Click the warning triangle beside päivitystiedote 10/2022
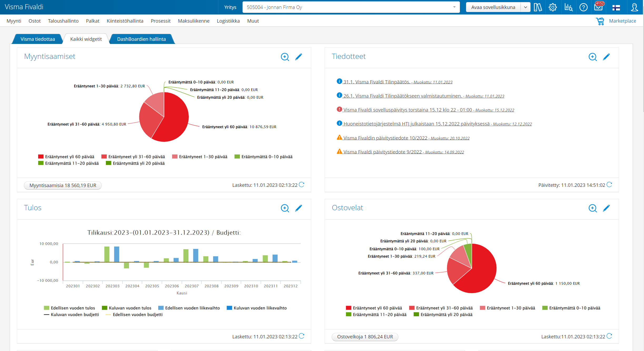The width and height of the screenshot is (644, 351). click(x=339, y=137)
